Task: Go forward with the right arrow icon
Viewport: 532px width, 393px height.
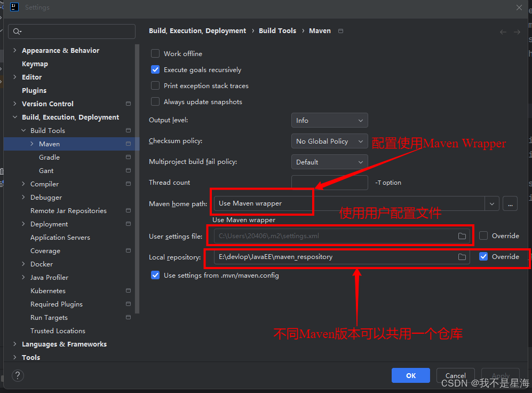Action: pos(517,32)
